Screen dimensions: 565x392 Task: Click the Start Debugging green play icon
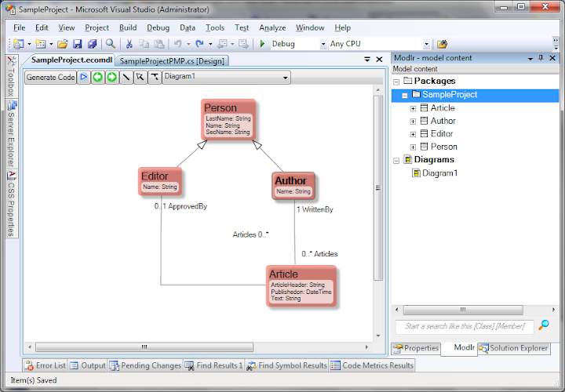point(263,45)
